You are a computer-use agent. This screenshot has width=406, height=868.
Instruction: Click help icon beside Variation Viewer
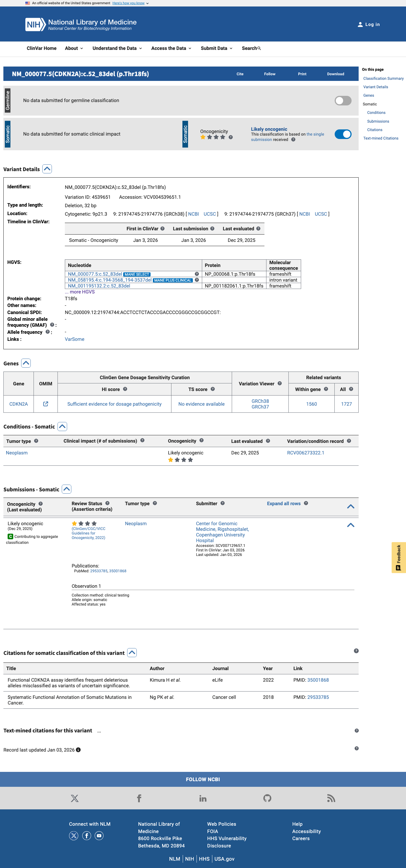tap(280, 383)
